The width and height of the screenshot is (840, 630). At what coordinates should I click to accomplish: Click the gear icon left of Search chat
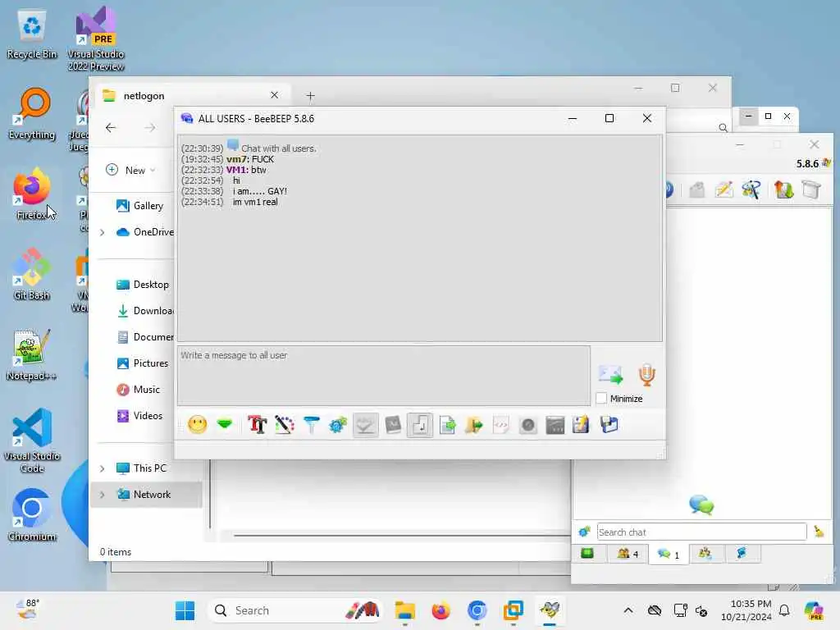pos(584,532)
